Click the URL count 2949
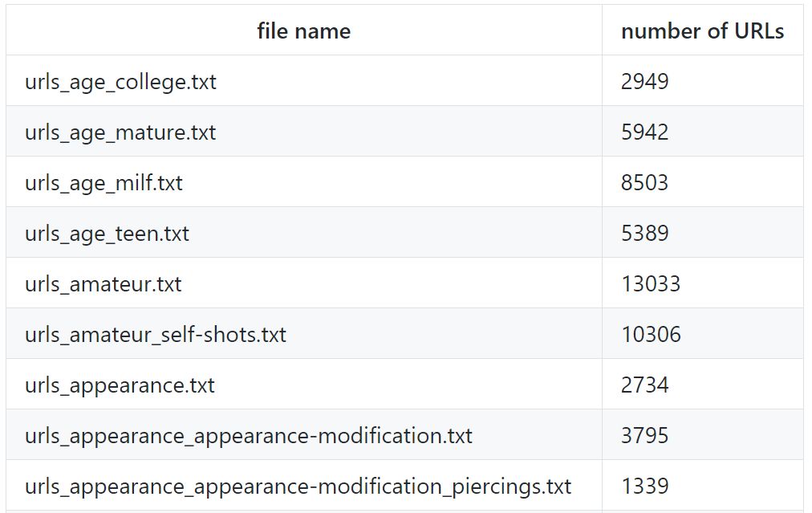Screen dimensions: 812x513 pos(644,82)
